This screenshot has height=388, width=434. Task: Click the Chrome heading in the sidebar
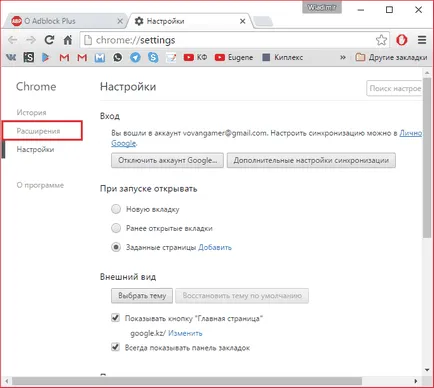36,87
